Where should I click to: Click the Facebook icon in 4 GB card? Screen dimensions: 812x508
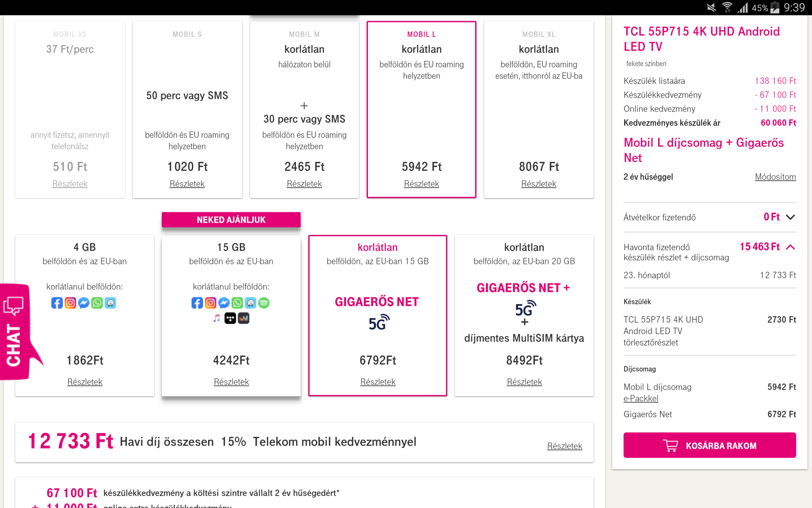click(57, 303)
